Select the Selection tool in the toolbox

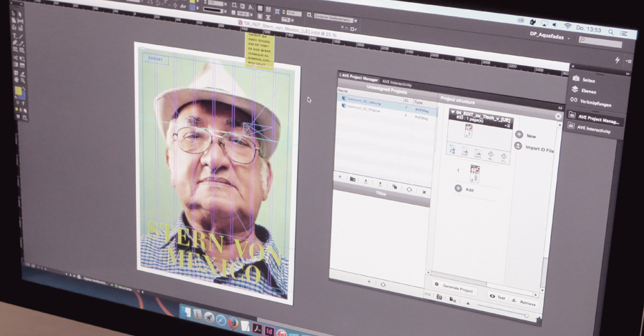[13, 14]
